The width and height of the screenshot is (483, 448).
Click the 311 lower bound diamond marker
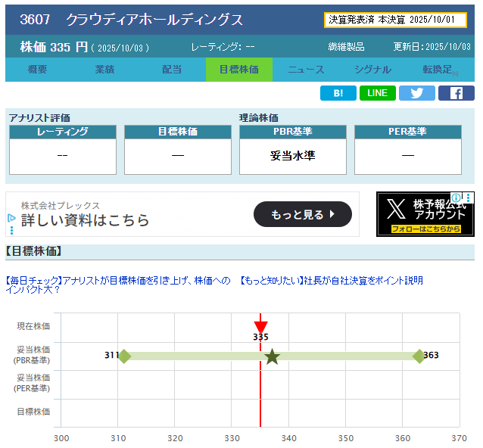pos(125,356)
